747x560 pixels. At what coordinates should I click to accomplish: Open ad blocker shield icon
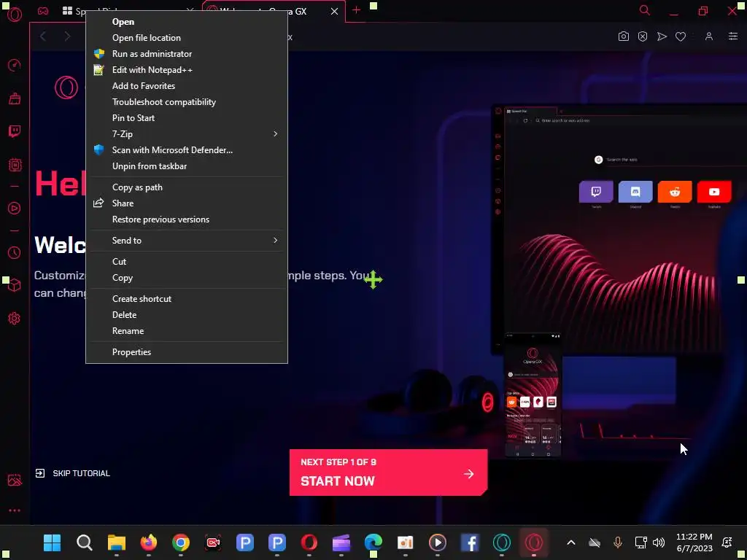pos(643,36)
